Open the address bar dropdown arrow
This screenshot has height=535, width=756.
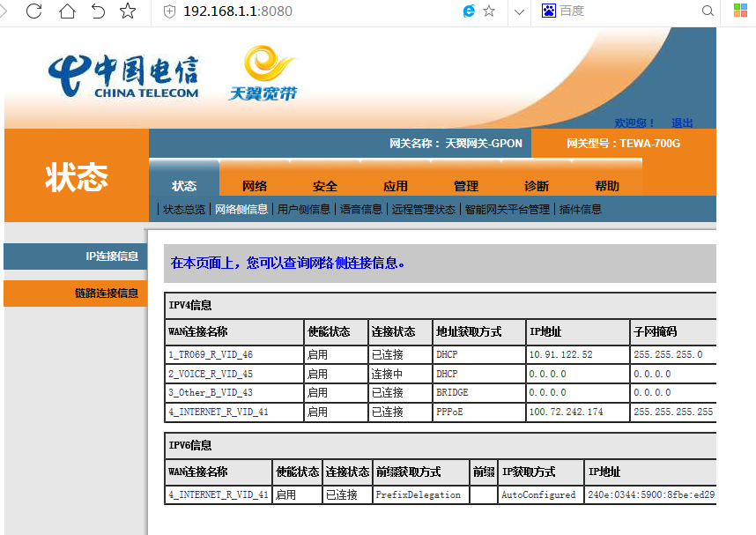[519, 11]
